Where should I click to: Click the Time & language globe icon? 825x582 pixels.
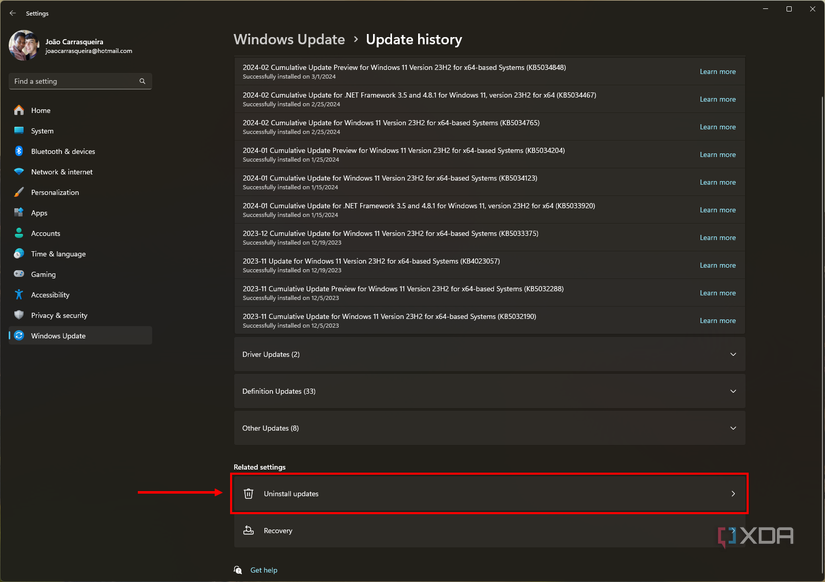pos(19,254)
